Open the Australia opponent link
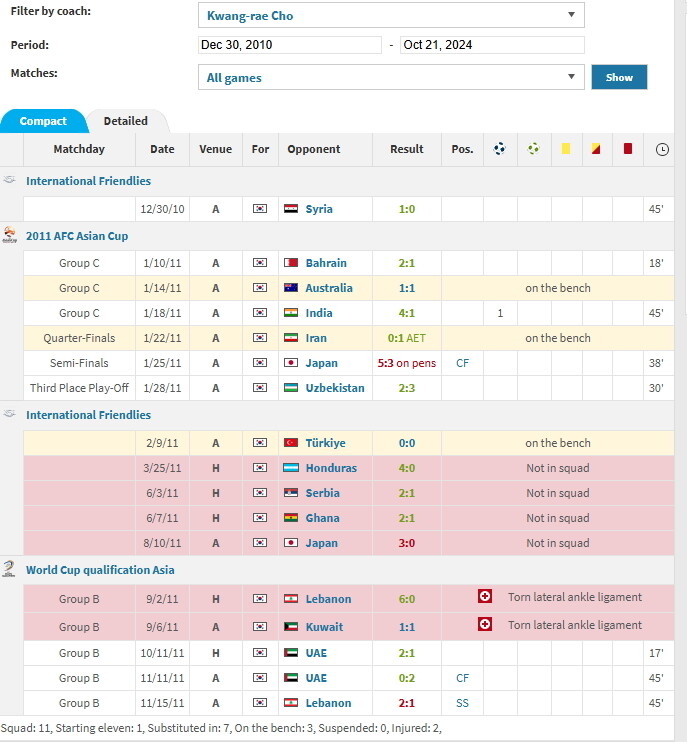 point(329,288)
